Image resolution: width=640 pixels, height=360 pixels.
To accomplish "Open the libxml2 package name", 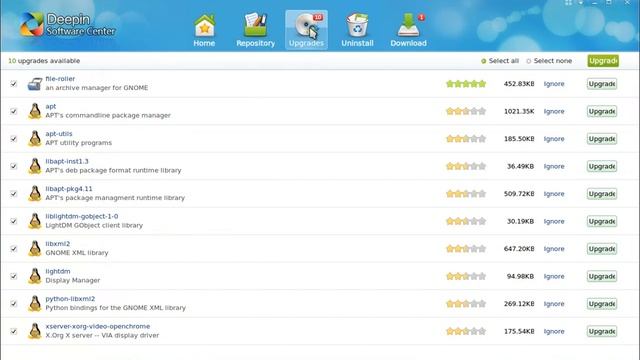I will (58, 244).
